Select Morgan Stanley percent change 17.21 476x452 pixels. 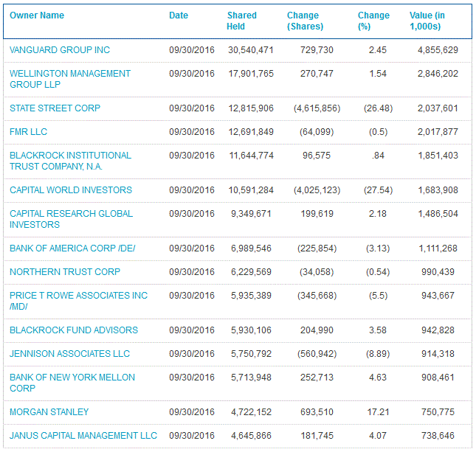point(378,412)
